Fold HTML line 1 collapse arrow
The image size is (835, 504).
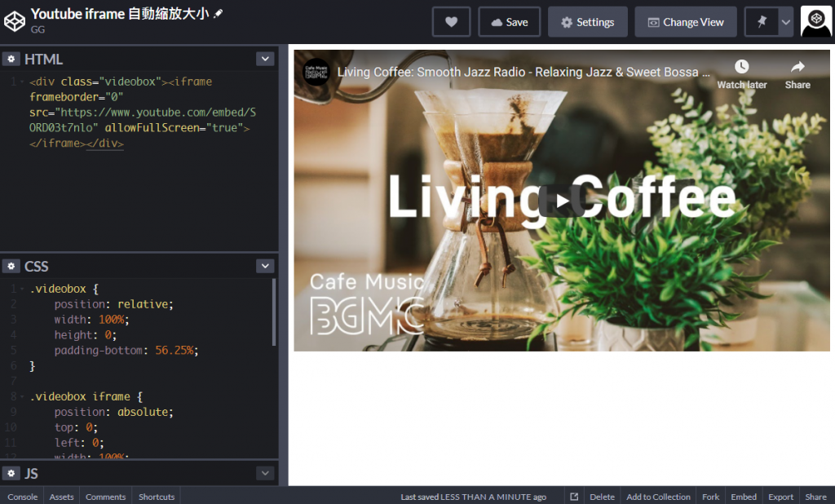pos(22,82)
